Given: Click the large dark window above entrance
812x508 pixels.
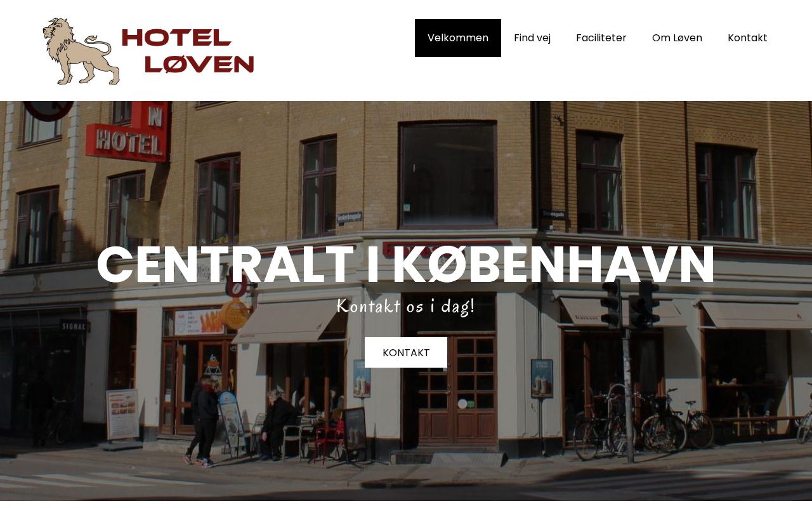Looking at the screenshot, I should tap(449, 175).
